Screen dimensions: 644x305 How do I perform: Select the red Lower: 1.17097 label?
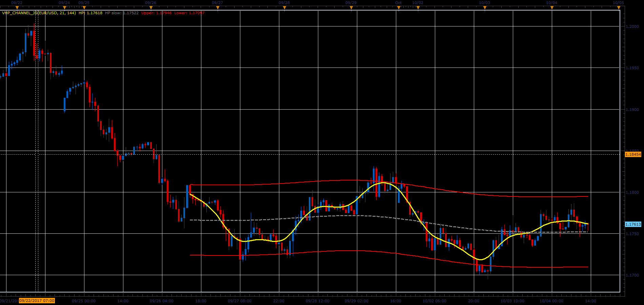pyautogui.click(x=189, y=13)
